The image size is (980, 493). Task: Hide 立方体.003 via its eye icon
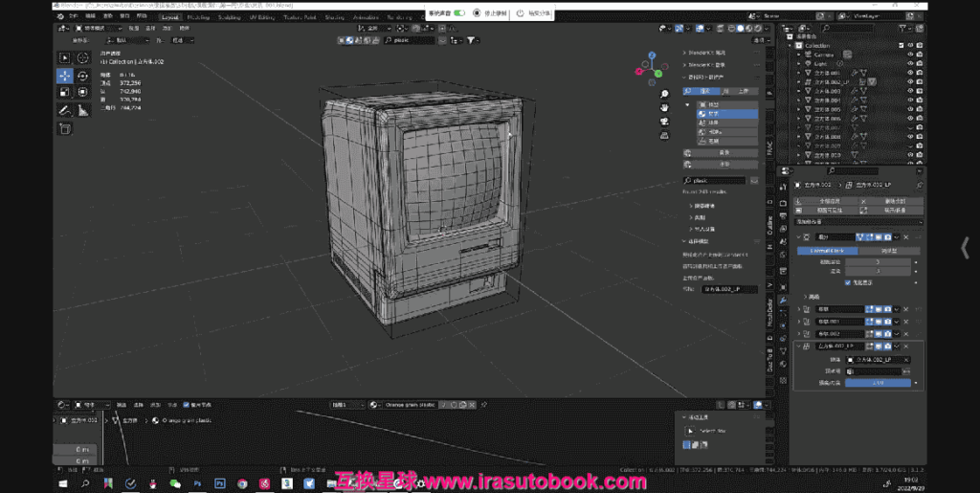click(910, 91)
